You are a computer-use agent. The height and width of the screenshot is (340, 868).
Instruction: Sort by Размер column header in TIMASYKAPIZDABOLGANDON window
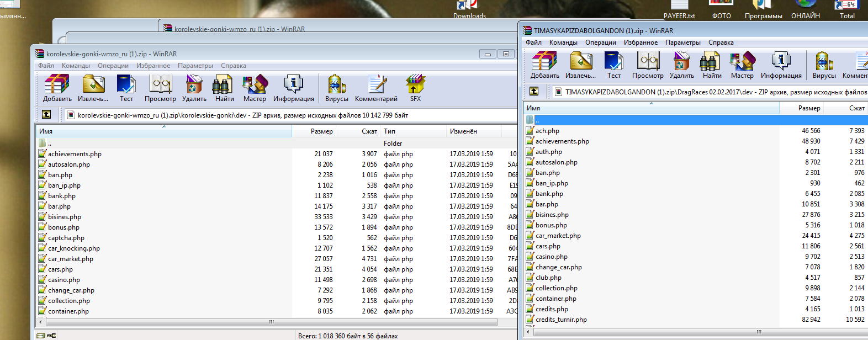click(809, 108)
